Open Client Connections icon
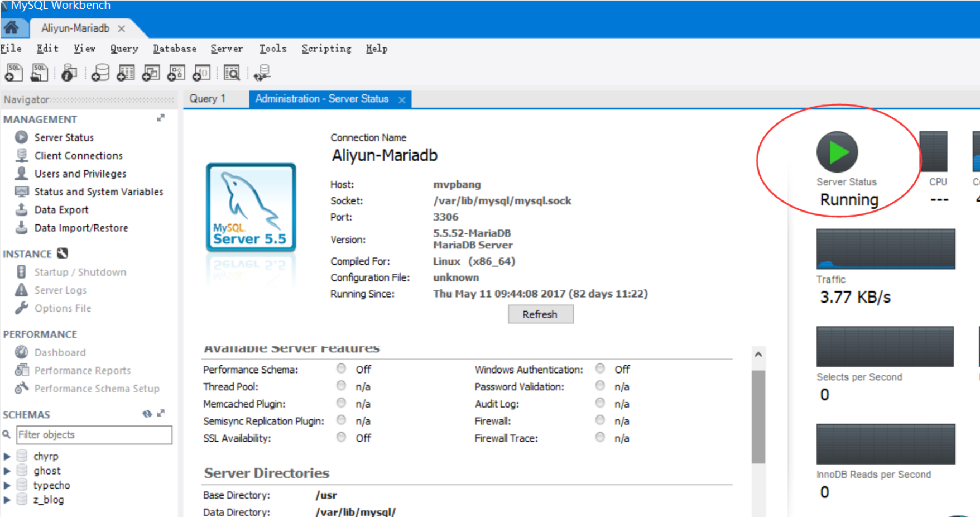Screen dimensions: 980x517 click(x=22, y=155)
